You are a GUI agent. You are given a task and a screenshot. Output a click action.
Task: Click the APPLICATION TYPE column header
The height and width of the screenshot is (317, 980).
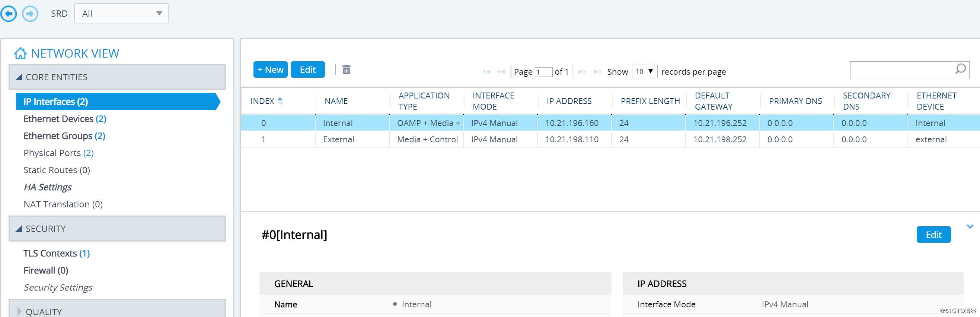[424, 101]
